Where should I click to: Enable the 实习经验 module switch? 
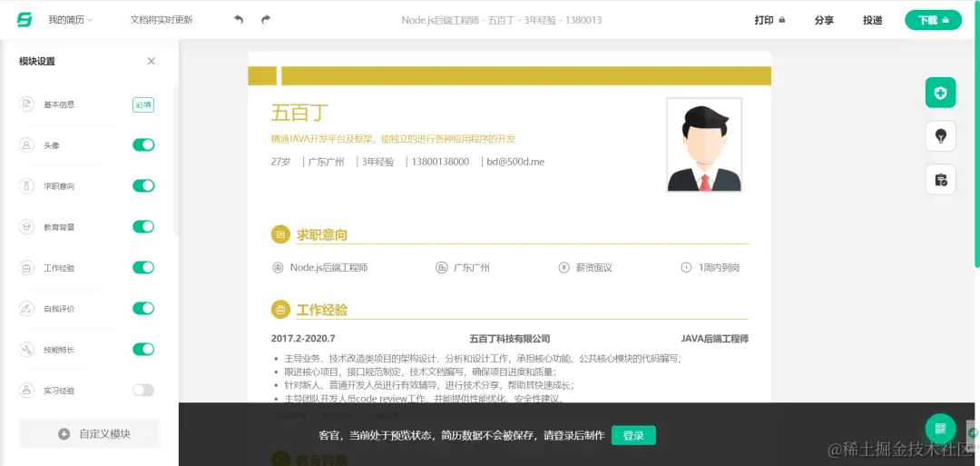143,391
